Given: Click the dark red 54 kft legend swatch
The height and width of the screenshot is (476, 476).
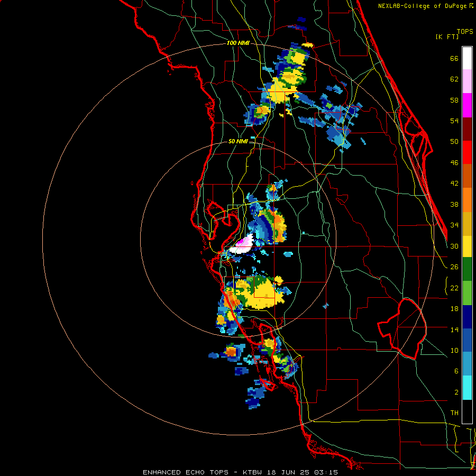Looking at the screenshot, I should (x=467, y=129).
